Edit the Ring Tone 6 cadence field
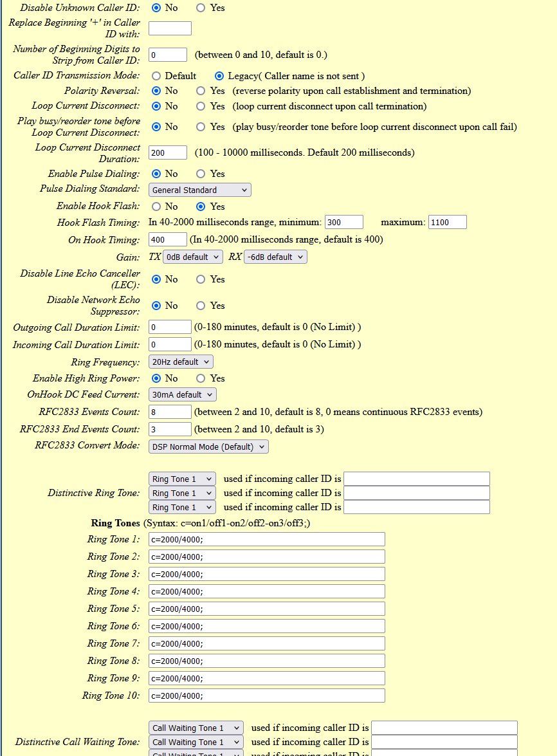 [x=267, y=626]
